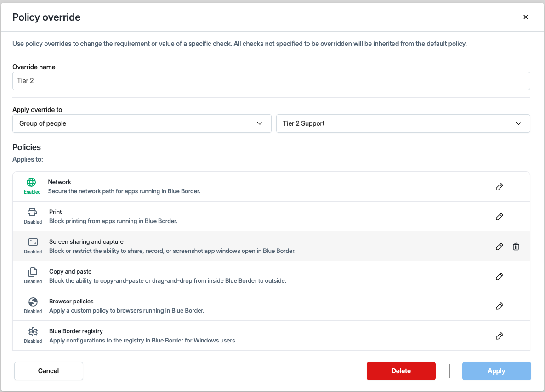Open the Tier 2 Support dropdown

403,123
